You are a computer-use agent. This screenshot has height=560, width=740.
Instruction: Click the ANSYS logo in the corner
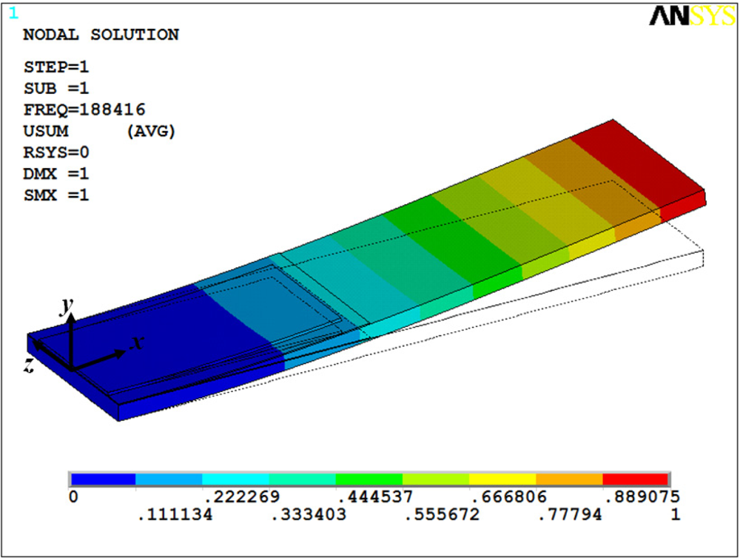(692, 16)
